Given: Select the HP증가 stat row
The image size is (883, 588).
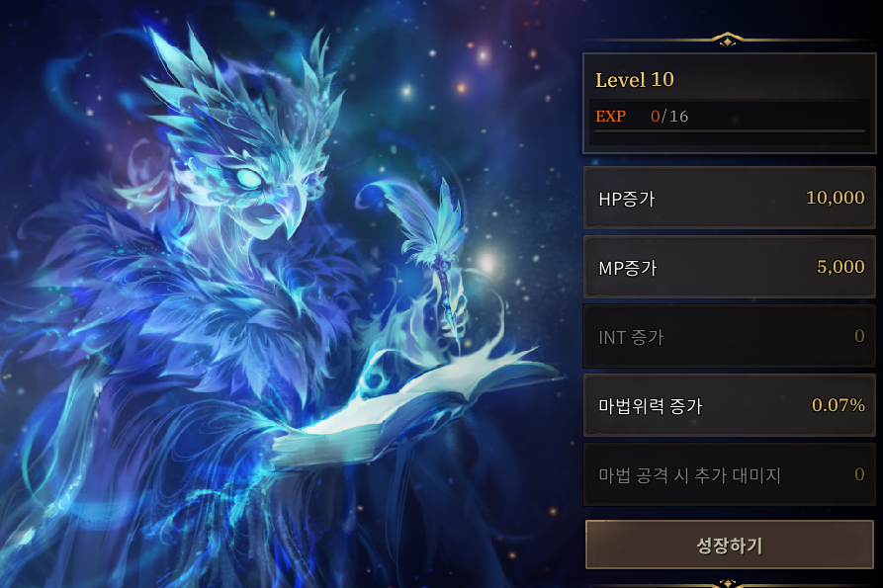Looking at the screenshot, I should [730, 198].
